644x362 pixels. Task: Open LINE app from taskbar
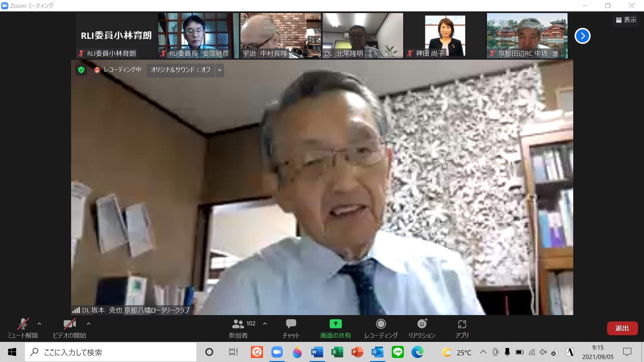[x=397, y=352]
